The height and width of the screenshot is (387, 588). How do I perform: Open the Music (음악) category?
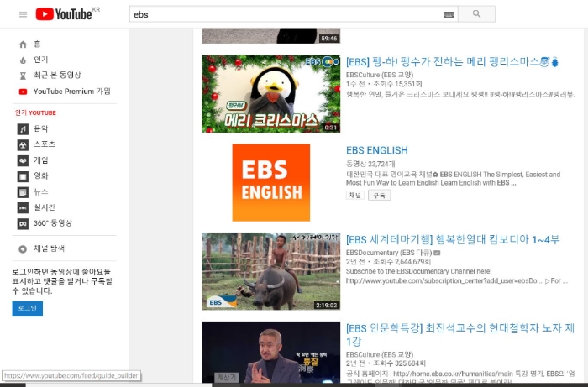(39, 128)
